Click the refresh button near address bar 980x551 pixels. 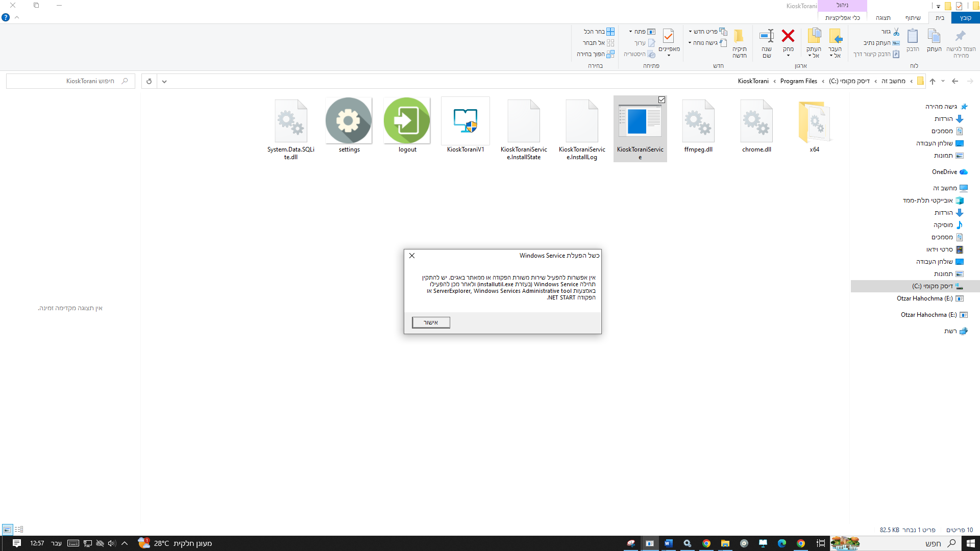[149, 81]
